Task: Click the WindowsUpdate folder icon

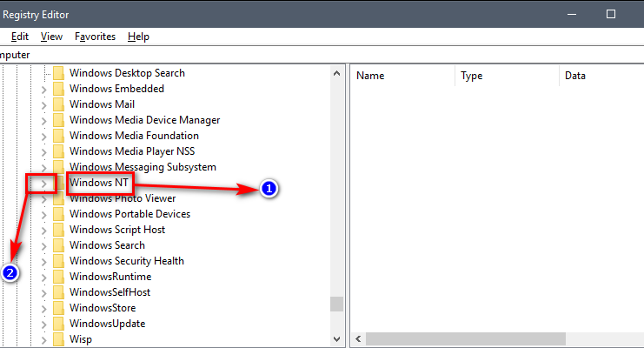Action: click(59, 324)
